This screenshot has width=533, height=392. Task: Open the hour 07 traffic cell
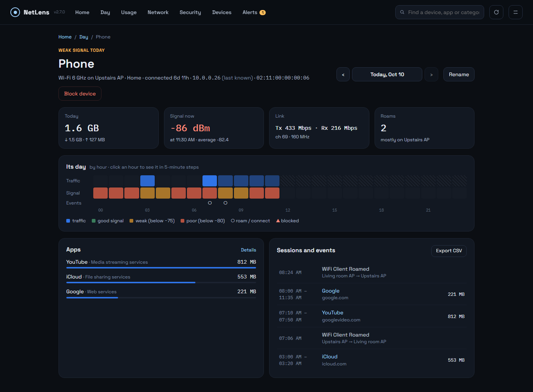point(210,181)
